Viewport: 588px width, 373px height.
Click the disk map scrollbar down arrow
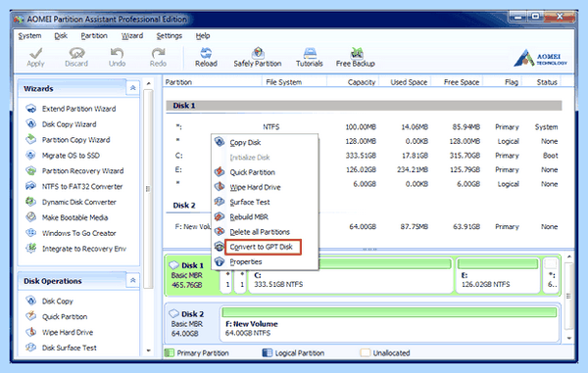pyautogui.click(x=568, y=338)
